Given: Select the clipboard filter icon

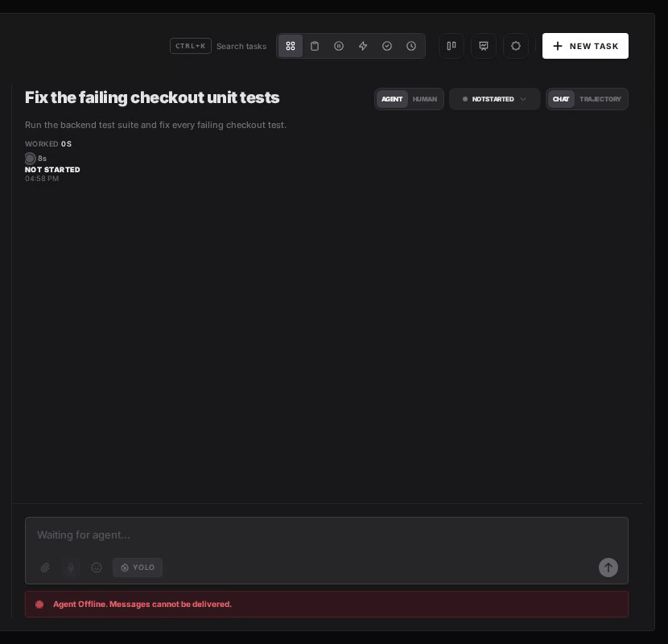Looking at the screenshot, I should click(x=315, y=46).
